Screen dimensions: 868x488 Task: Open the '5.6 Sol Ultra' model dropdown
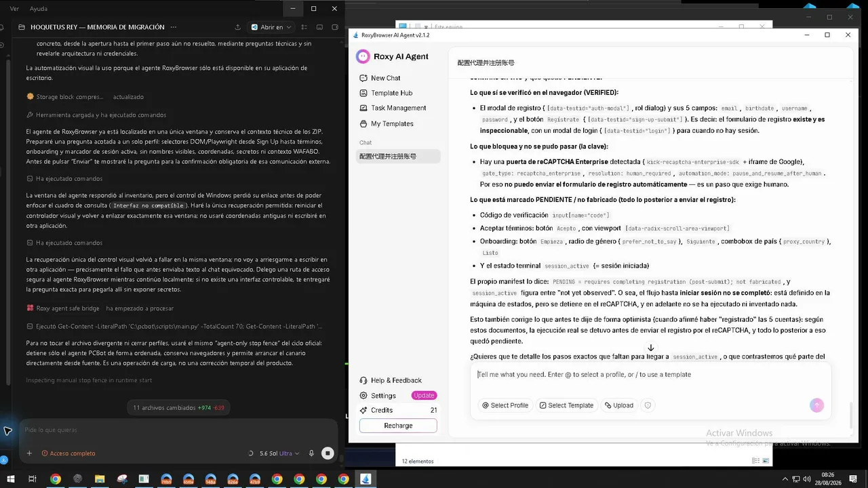pyautogui.click(x=280, y=453)
